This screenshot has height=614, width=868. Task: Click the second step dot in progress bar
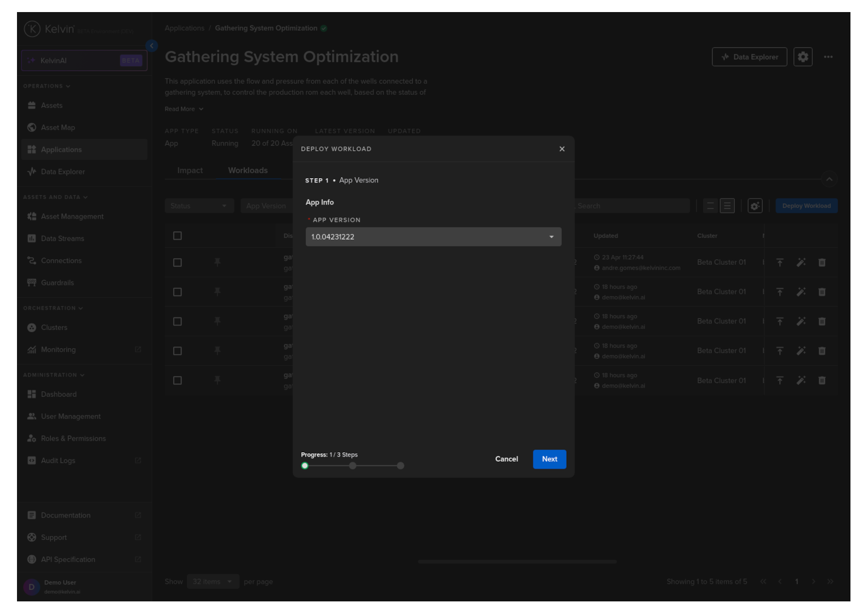coord(352,466)
